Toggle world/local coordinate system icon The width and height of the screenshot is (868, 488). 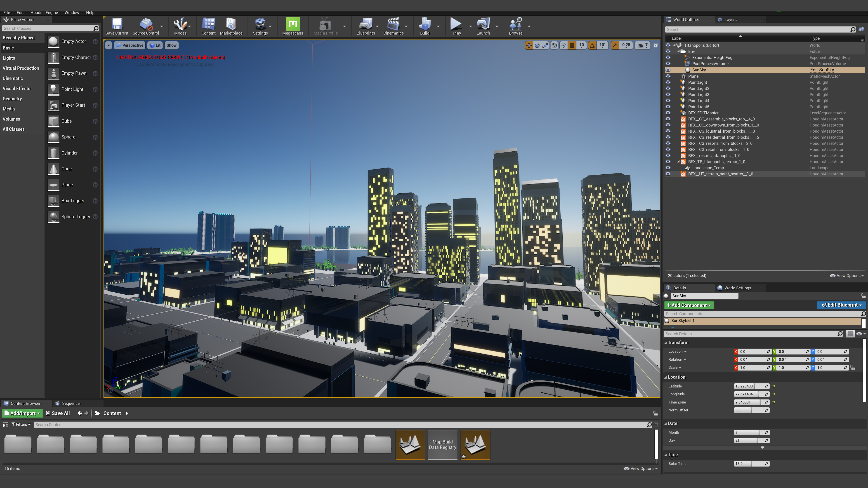tap(554, 45)
